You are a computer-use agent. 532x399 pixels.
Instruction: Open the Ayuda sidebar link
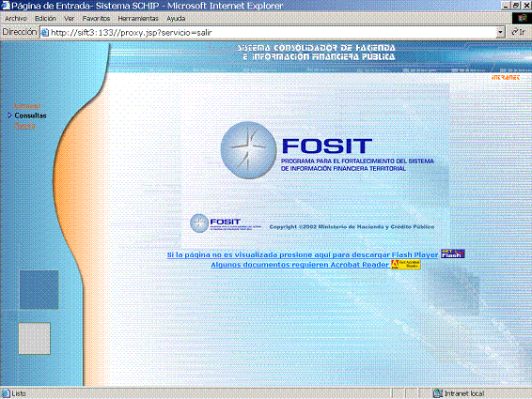tap(24, 126)
